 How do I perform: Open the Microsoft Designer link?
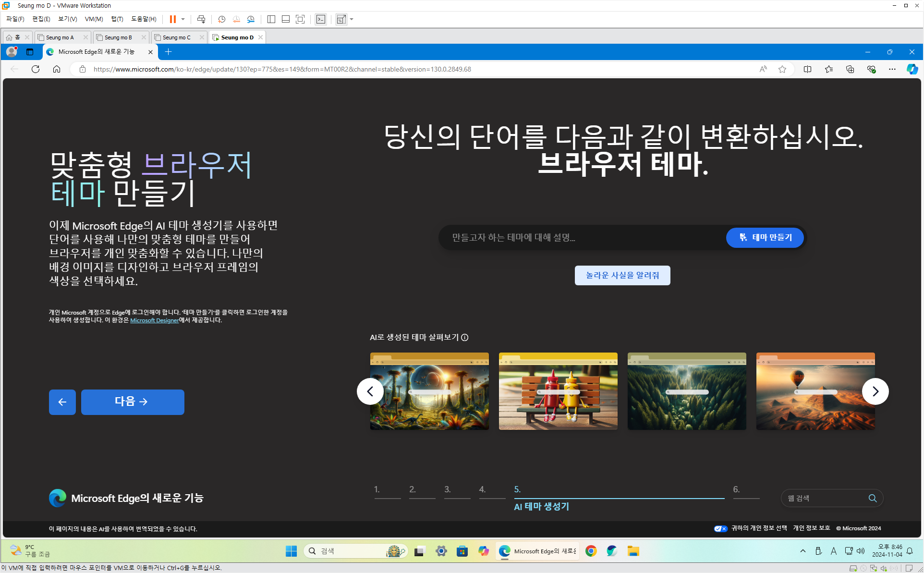(154, 320)
